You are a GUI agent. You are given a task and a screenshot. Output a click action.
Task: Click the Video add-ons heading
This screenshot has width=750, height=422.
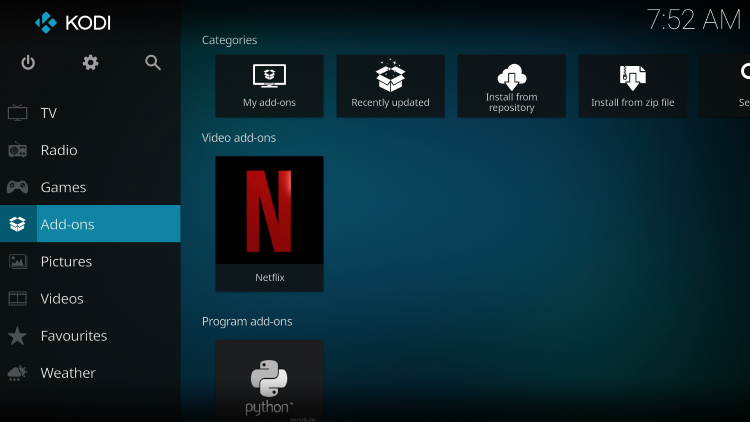point(239,138)
